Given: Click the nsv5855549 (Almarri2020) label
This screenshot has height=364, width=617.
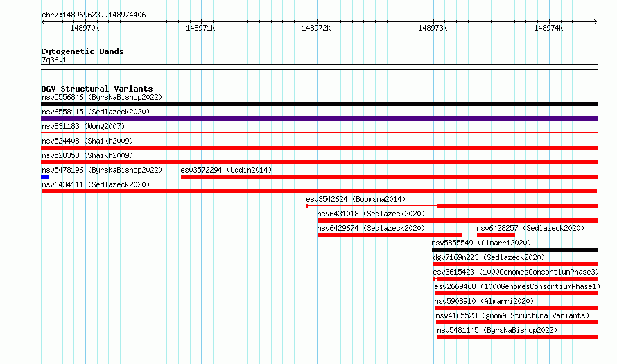Looking at the screenshot, I should [481, 243].
